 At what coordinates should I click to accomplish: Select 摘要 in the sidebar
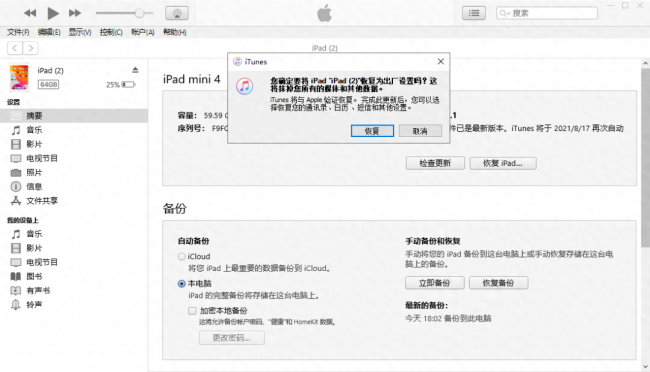tap(74, 116)
